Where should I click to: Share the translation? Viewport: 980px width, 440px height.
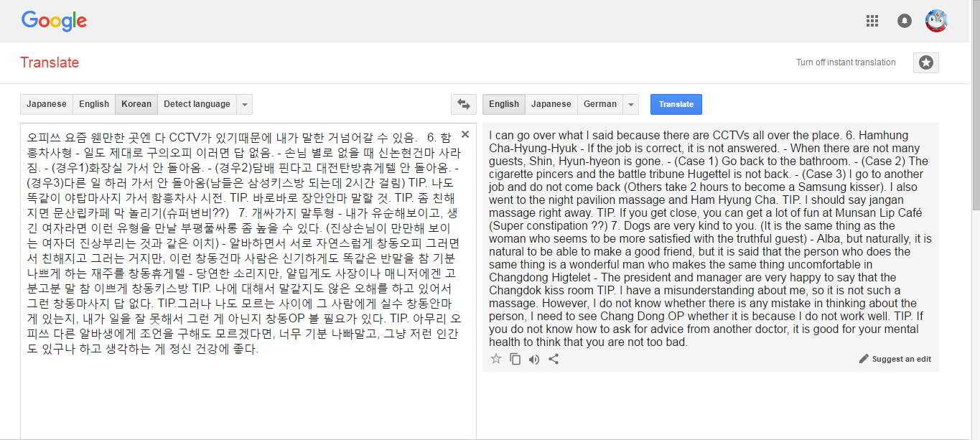point(554,359)
